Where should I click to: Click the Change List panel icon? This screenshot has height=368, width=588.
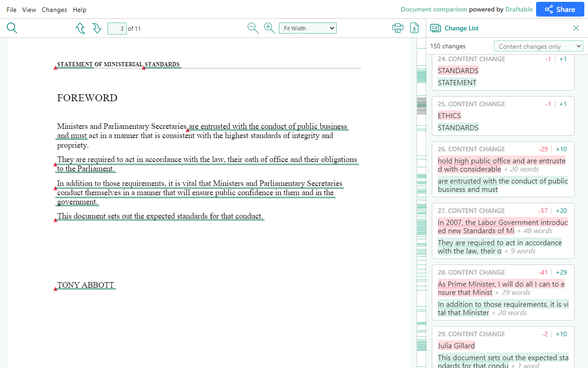click(x=435, y=28)
